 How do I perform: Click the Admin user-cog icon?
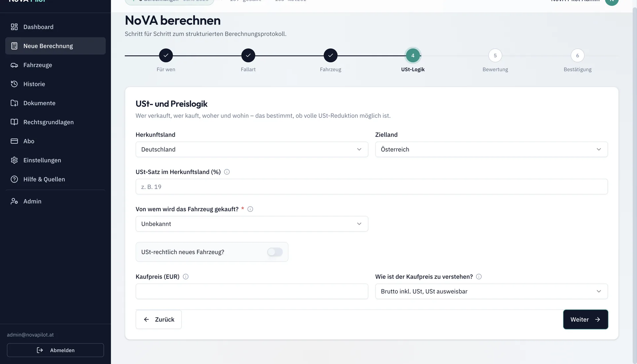coord(14,201)
